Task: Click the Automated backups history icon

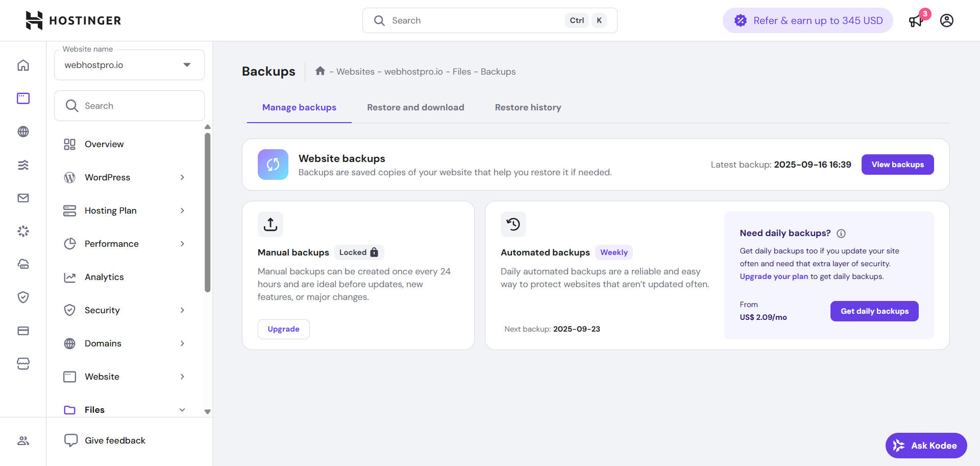Action: (513, 224)
